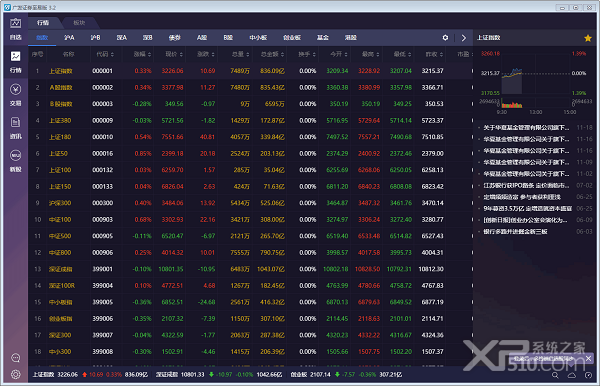The image size is (600, 386).
Task: Select the 沪深300 row in table
Action: click(251, 203)
